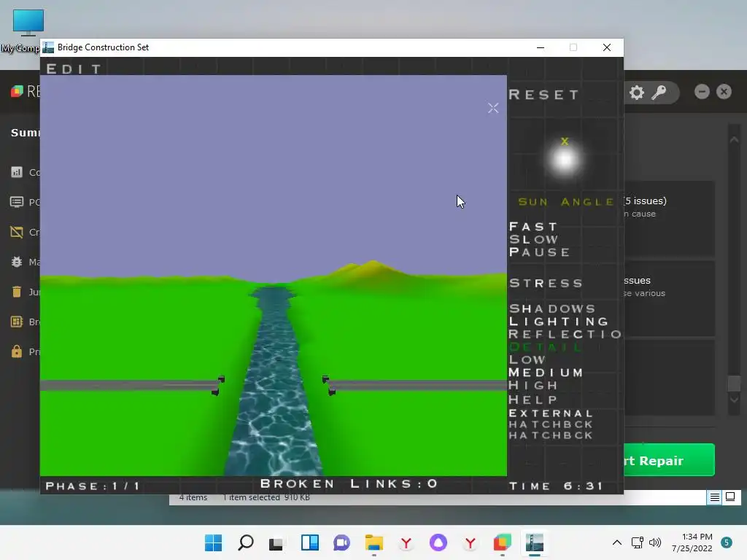Open the My Computer desktop icon
The image size is (747, 560).
28,31
